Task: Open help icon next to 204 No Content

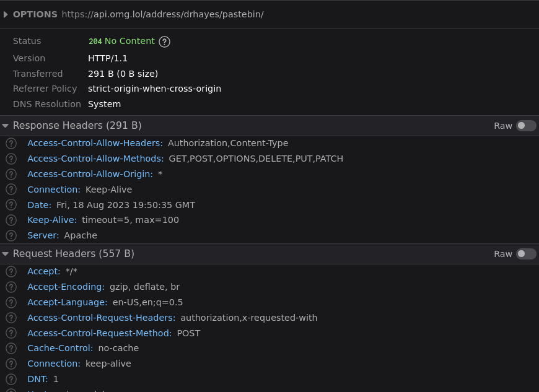Action: coord(164,41)
